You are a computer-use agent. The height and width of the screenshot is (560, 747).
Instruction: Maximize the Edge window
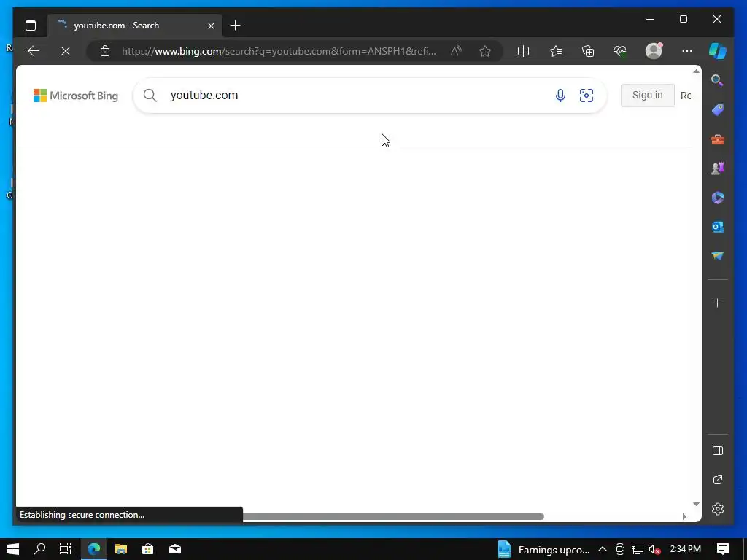click(x=683, y=19)
